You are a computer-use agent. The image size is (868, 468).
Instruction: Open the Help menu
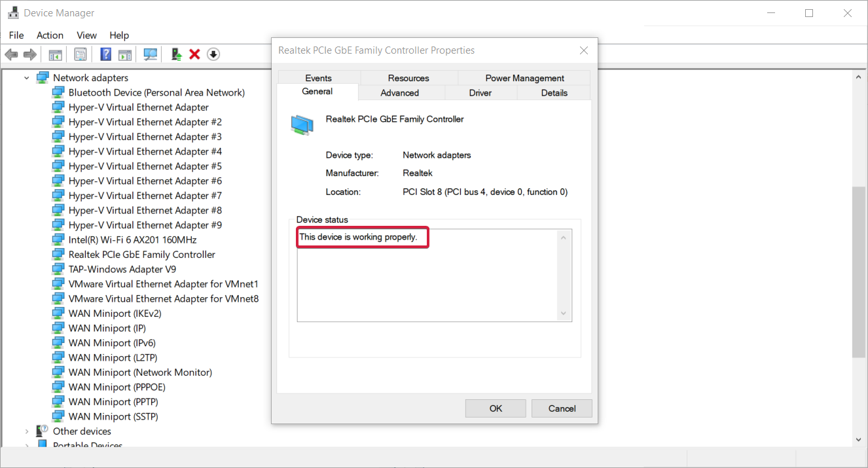click(119, 35)
